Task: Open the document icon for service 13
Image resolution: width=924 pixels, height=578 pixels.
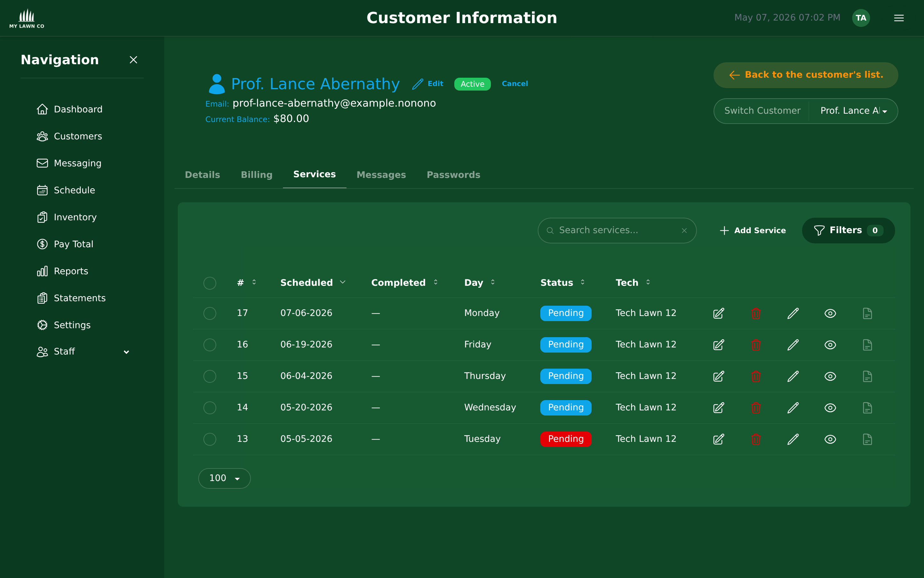Action: [868, 439]
